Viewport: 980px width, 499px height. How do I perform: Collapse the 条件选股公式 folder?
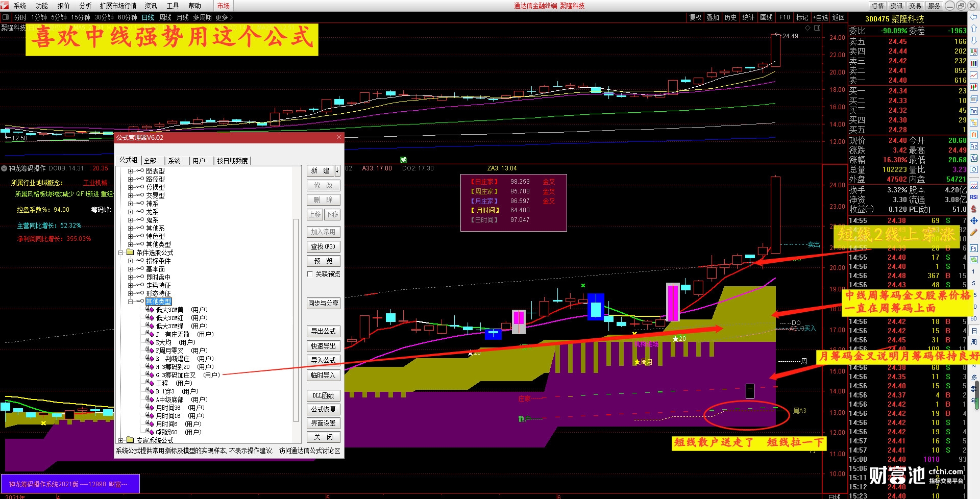click(121, 253)
